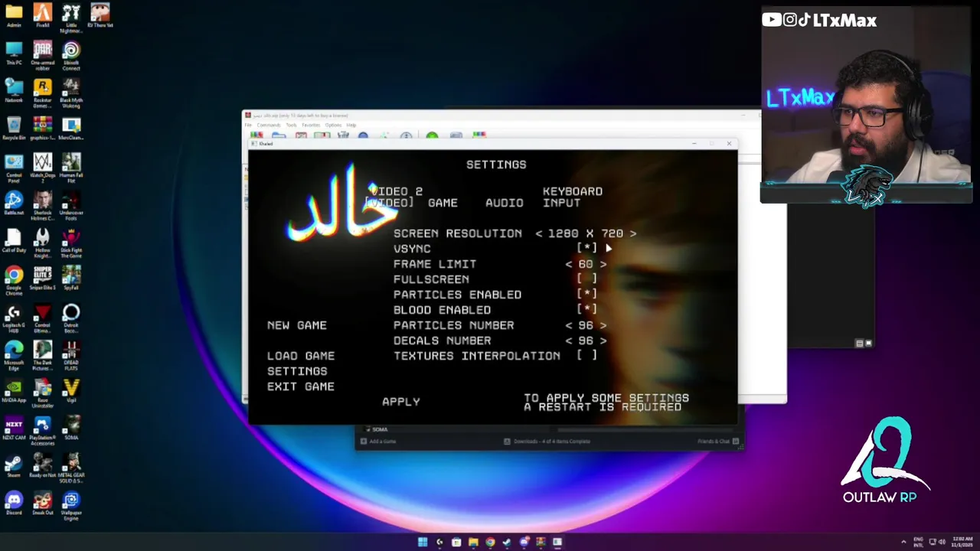The height and width of the screenshot is (551, 980).
Task: Open the Google Chrome desktop icon
Action: pyautogui.click(x=14, y=281)
